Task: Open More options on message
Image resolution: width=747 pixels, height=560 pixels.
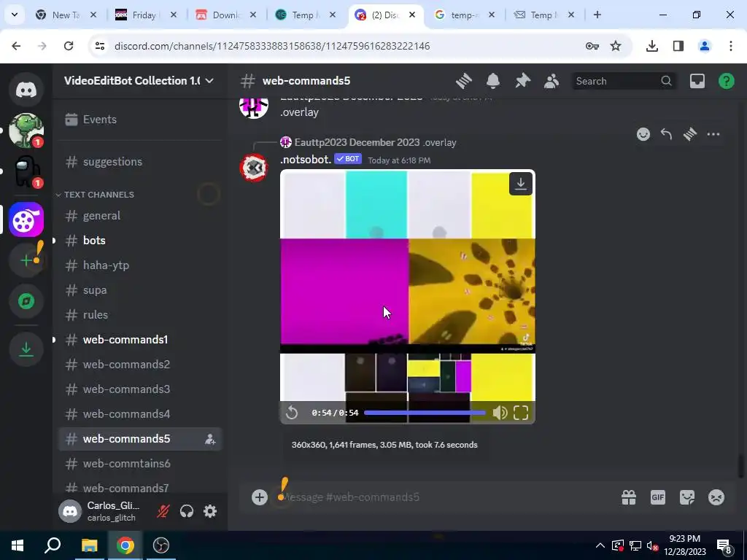Action: coord(713,134)
